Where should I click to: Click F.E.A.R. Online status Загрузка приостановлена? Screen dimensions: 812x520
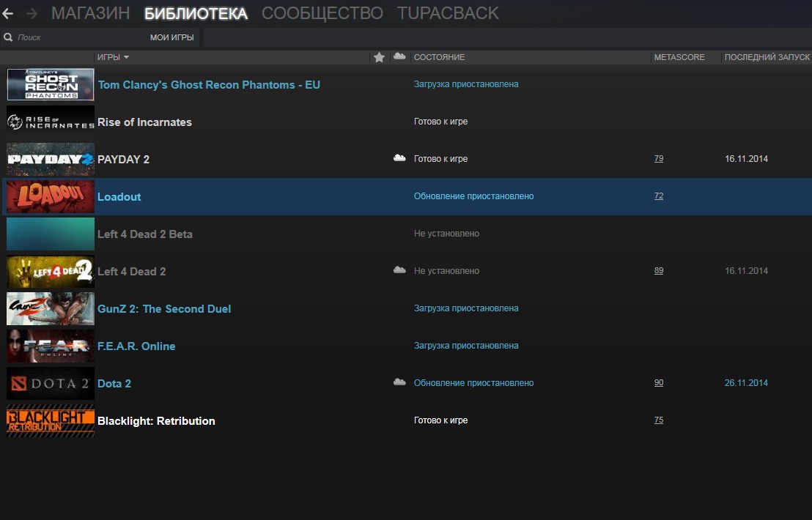coord(466,346)
